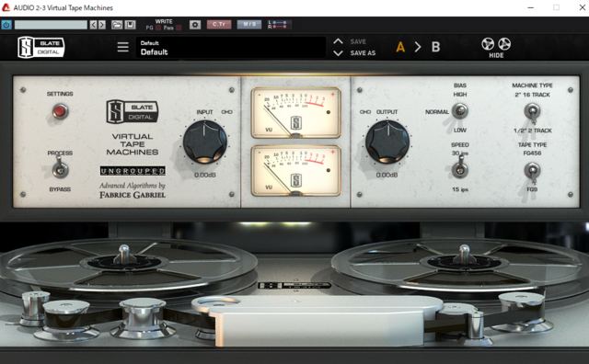Toggle the M/S mode button
The height and width of the screenshot is (364, 589).
click(x=249, y=25)
